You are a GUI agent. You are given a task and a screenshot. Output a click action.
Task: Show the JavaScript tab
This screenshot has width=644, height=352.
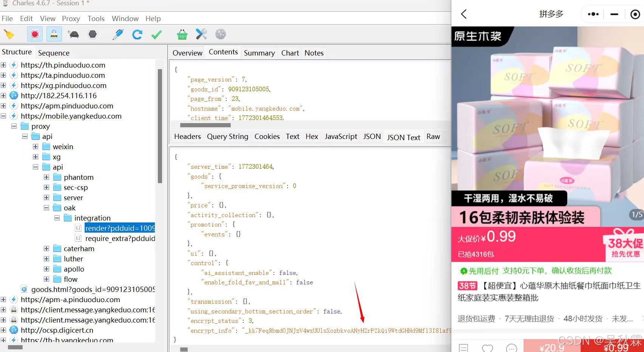click(341, 136)
